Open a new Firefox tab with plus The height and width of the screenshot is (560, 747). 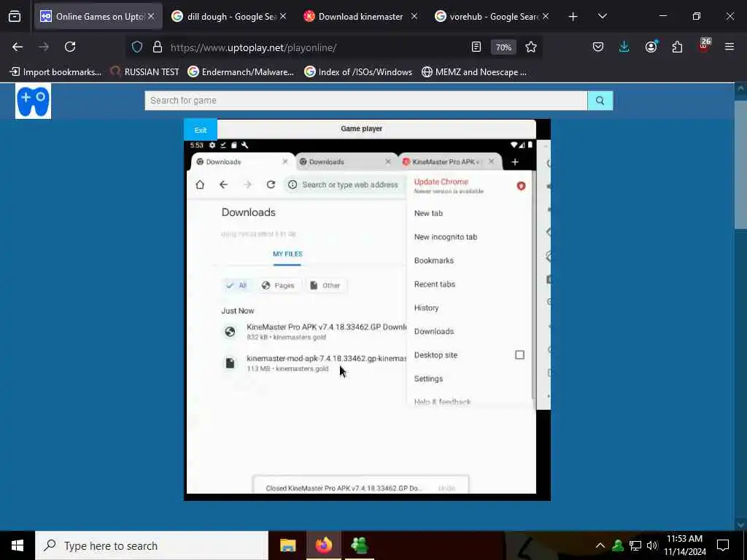[x=573, y=17]
